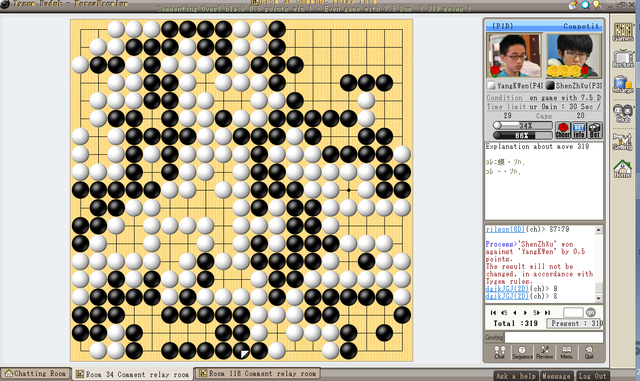Go to Home via the house icon
Image resolution: width=640 pixels, height=381 pixels.
(x=623, y=169)
